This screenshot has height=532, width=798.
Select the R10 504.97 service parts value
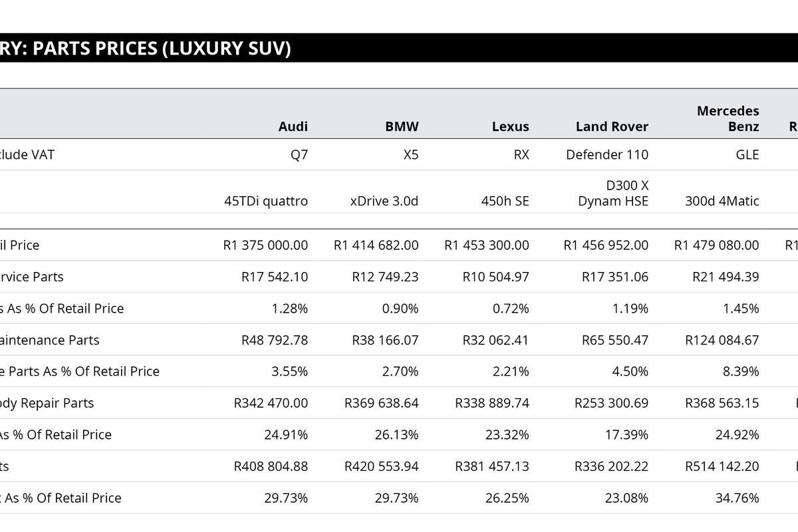(x=495, y=277)
